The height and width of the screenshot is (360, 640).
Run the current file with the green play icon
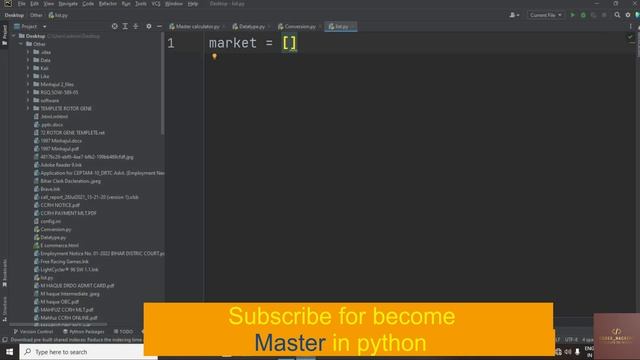coord(573,15)
